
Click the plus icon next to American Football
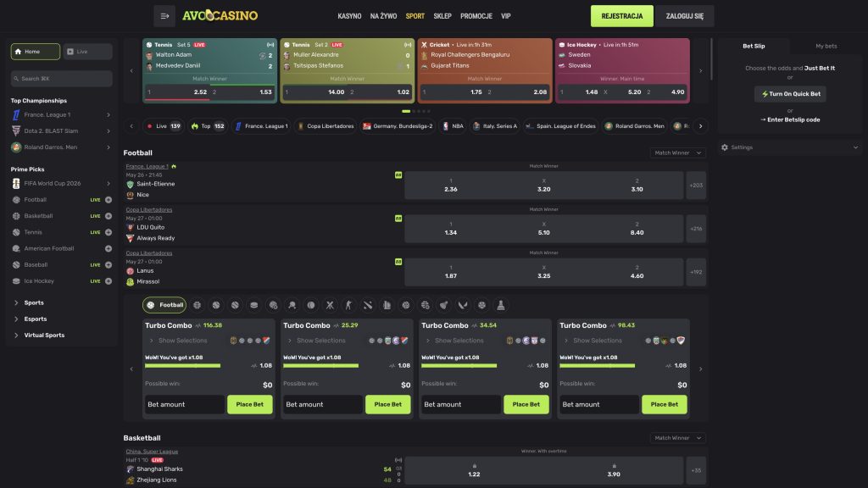tap(108, 248)
